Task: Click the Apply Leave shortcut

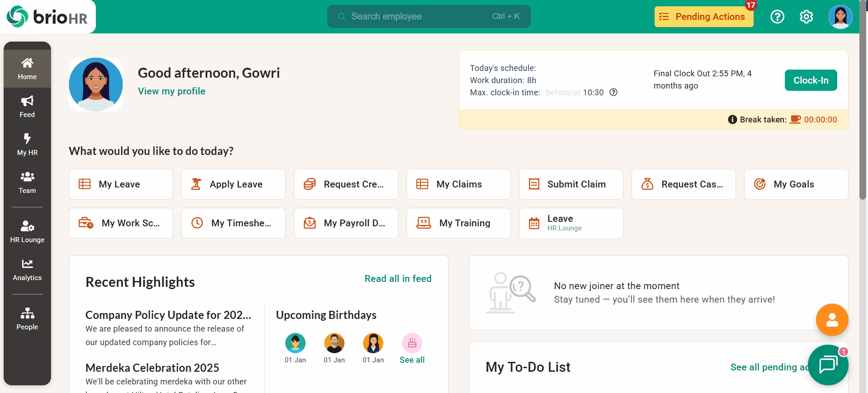Action: point(233,184)
